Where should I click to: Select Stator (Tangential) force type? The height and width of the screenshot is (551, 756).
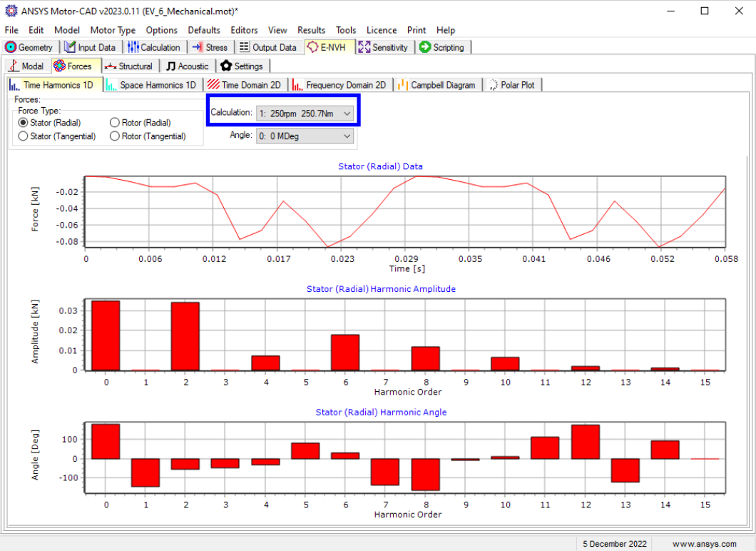[57, 136]
